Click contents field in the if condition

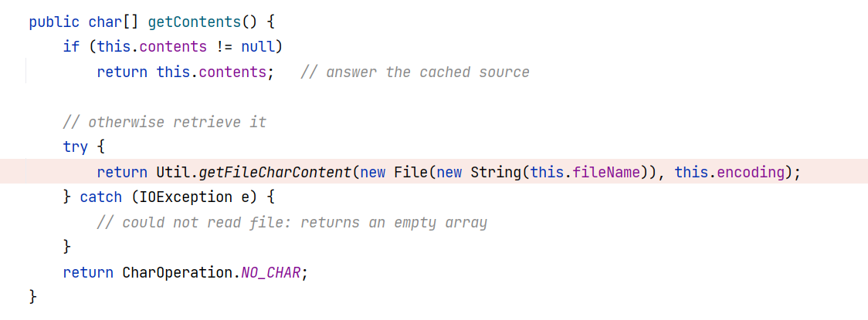(177, 47)
